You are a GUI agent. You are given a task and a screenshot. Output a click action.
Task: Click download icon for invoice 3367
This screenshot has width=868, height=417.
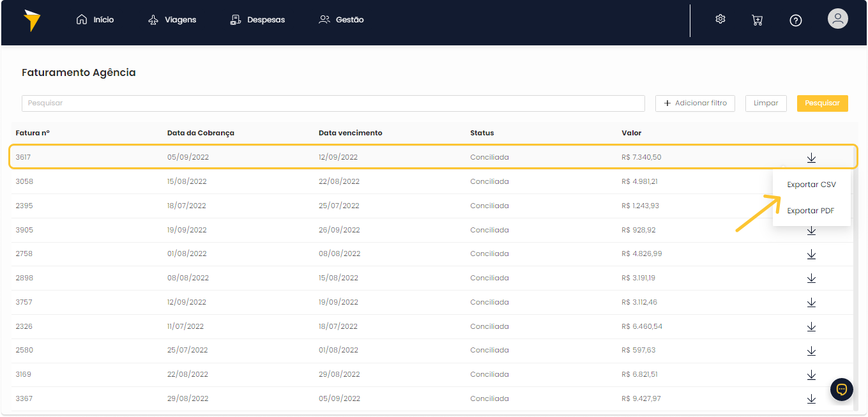811,399
